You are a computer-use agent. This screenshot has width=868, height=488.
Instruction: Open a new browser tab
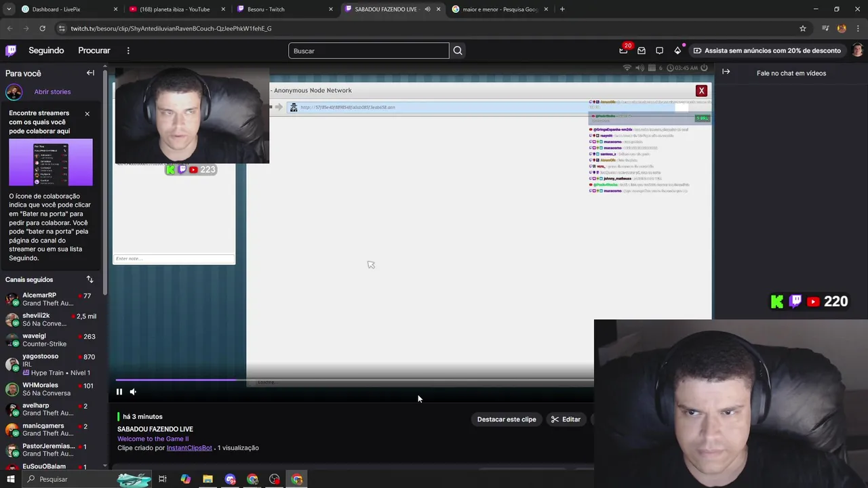[562, 9]
